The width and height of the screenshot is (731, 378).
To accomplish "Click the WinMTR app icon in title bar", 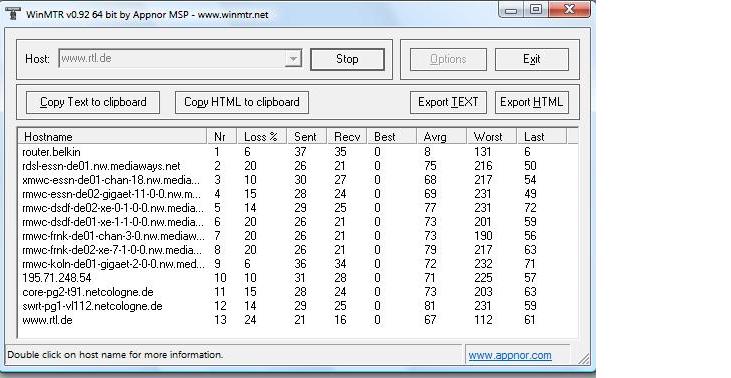I will (13, 13).
